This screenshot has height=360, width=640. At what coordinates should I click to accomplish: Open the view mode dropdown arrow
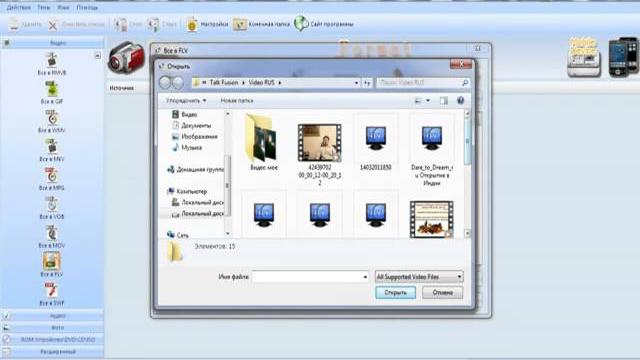(428, 100)
